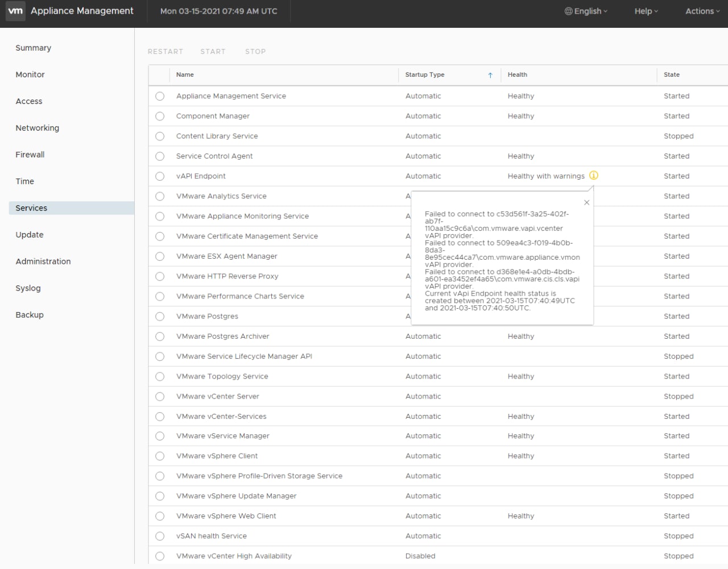The height and width of the screenshot is (569, 728).
Task: Click the START button
Action: [x=213, y=51]
